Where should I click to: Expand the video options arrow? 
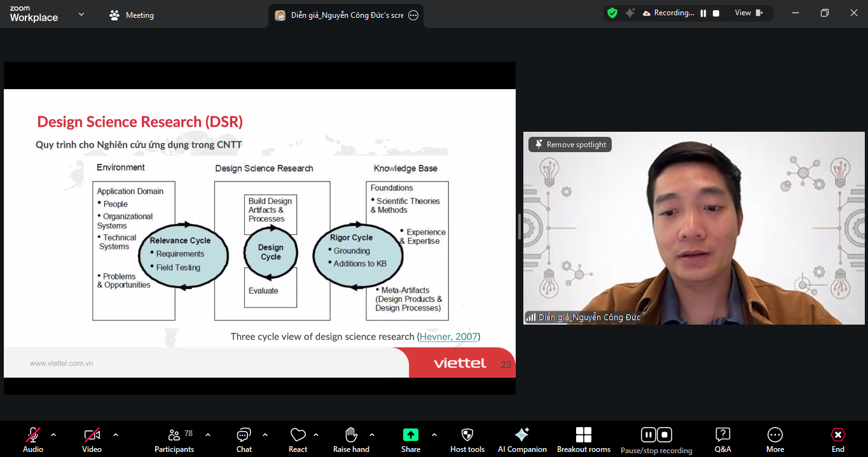point(116,435)
